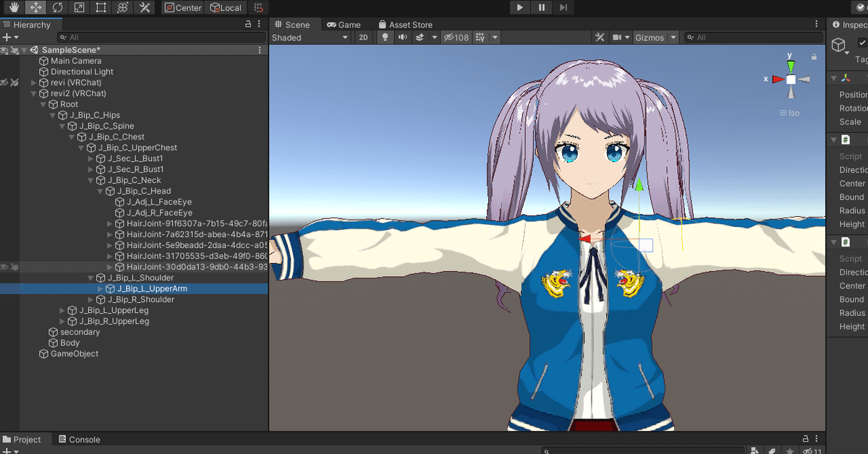The width and height of the screenshot is (868, 454).
Task: Open the Shaded draw mode dropdown
Action: 310,38
